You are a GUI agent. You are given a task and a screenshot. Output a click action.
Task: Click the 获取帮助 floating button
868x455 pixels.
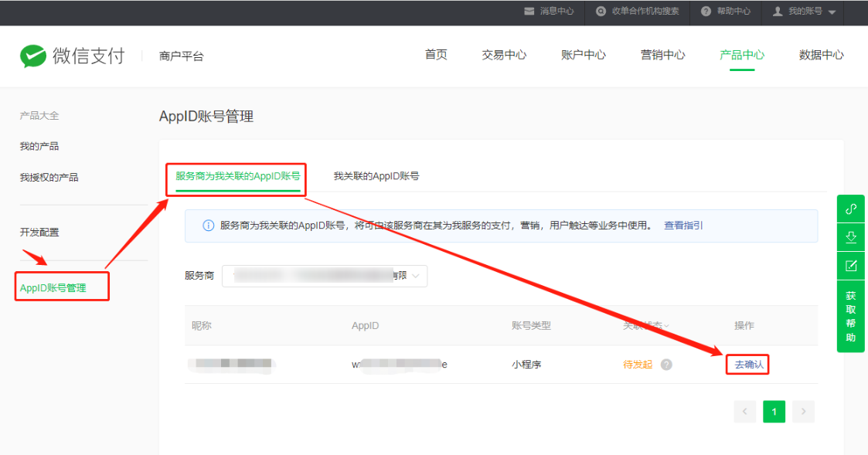pyautogui.click(x=851, y=316)
